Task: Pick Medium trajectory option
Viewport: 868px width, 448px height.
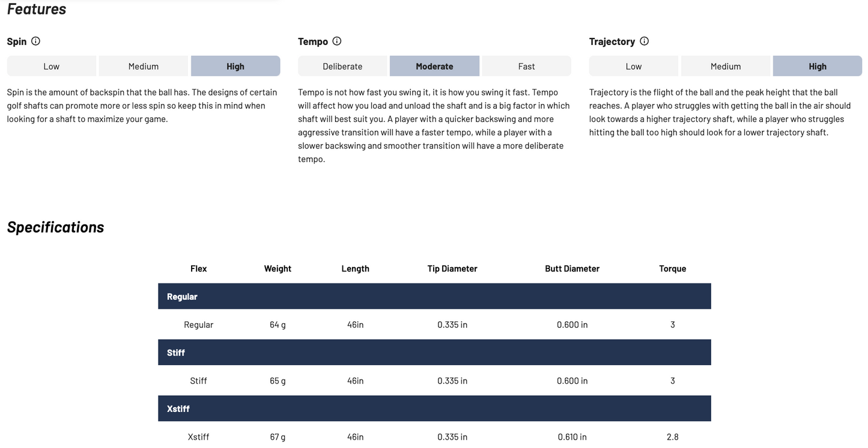Action: click(726, 66)
